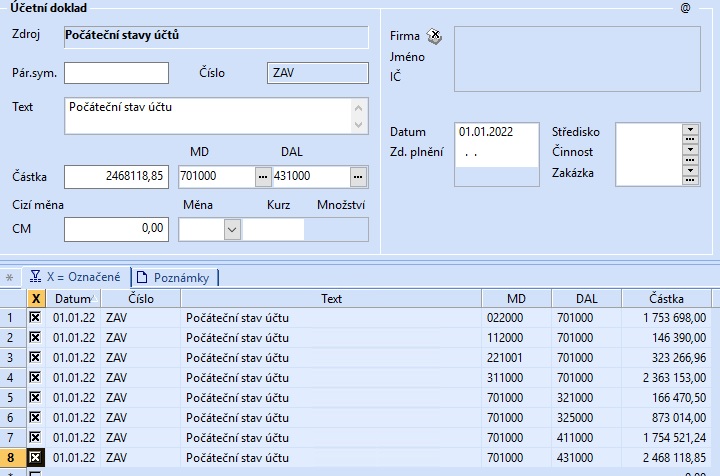This screenshot has width=720, height=476.
Task: Switch to the Poznámky tab
Action: 177,277
